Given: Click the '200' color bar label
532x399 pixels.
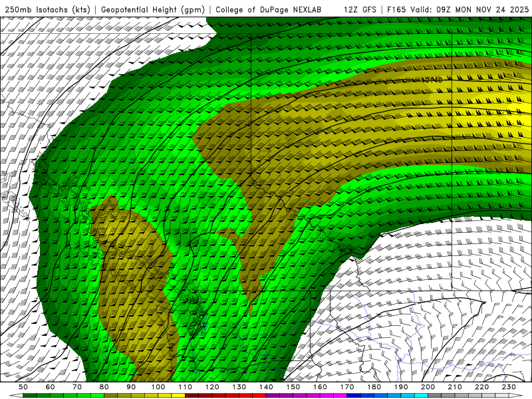Looking at the screenshot, I should [x=428, y=387].
